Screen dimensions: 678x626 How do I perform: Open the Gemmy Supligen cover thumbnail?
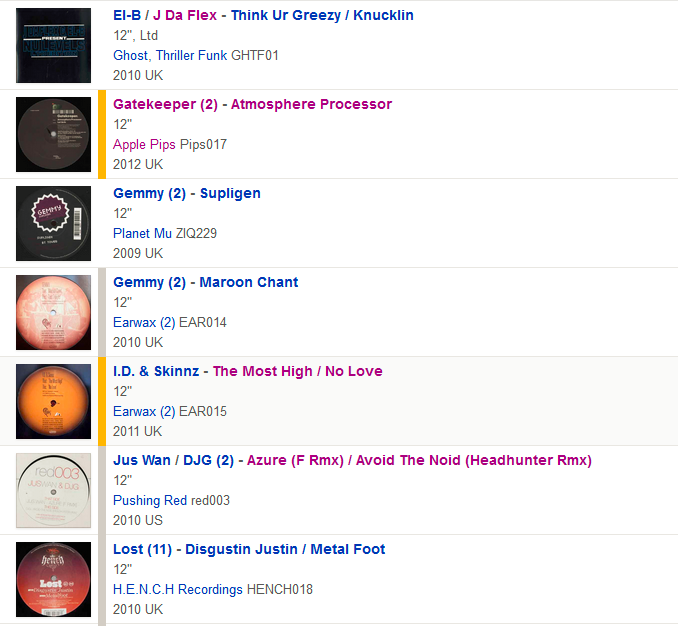click(x=53, y=224)
